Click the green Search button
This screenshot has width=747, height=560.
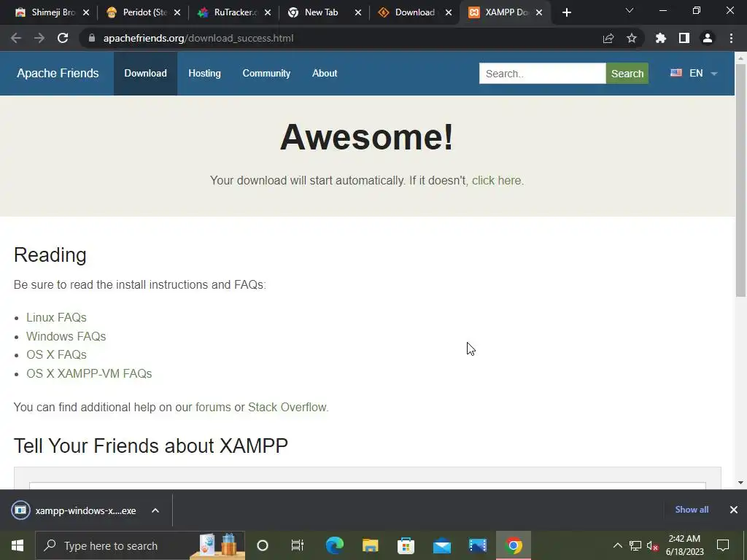pos(627,74)
